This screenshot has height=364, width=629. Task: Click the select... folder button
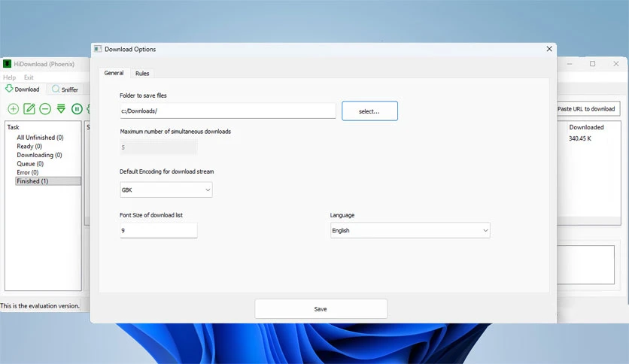click(369, 111)
